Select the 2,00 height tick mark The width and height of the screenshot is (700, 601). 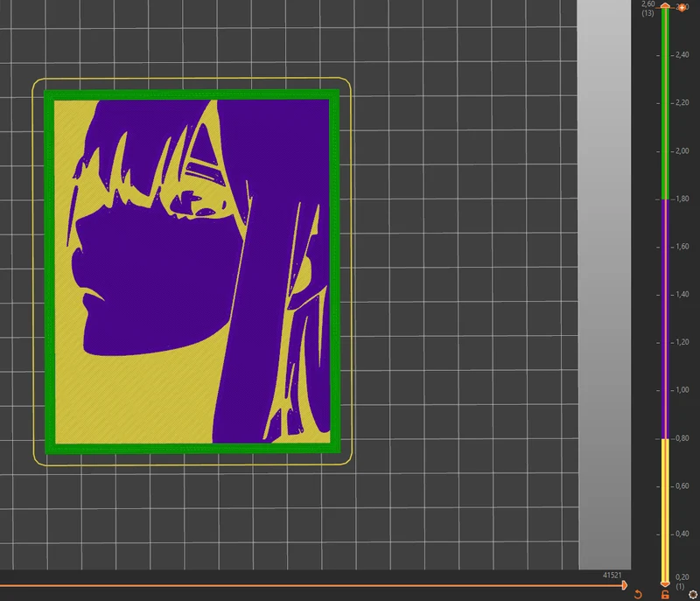coord(682,150)
